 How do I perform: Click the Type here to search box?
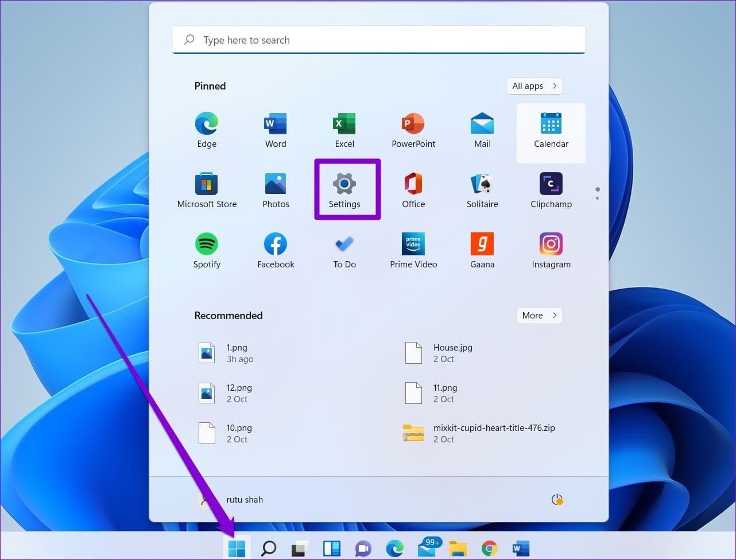point(379,40)
